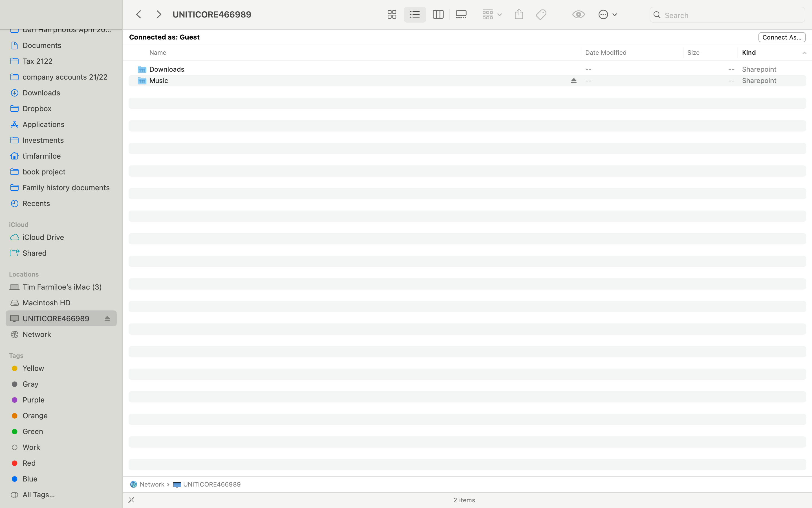Go forward with the right chevron
The height and width of the screenshot is (508, 812).
point(159,14)
